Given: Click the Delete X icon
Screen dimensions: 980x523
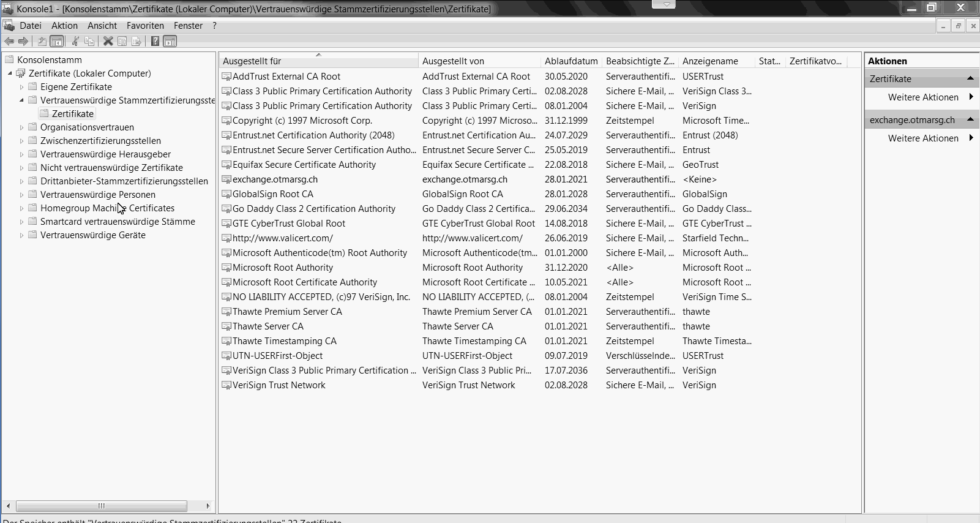Looking at the screenshot, I should click(x=108, y=41).
